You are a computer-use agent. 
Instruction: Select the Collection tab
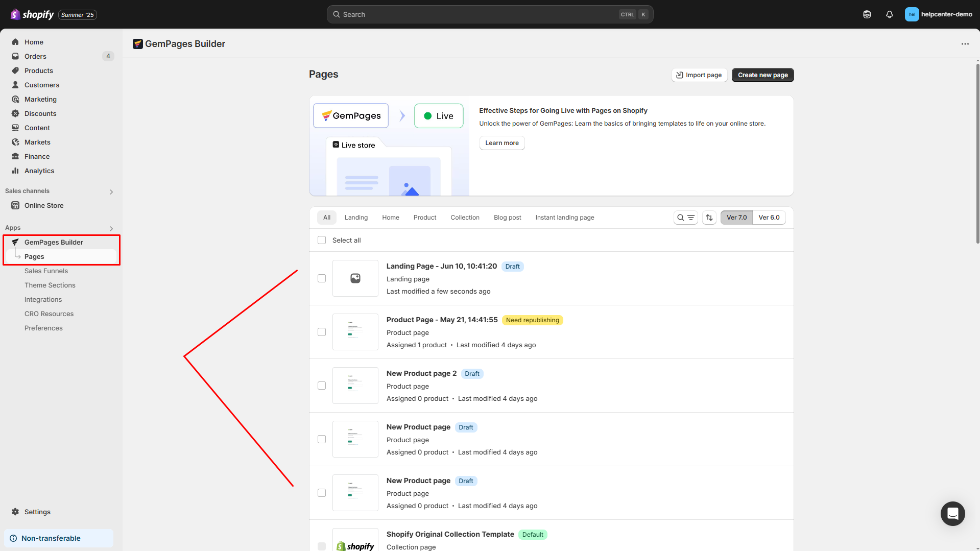465,217
